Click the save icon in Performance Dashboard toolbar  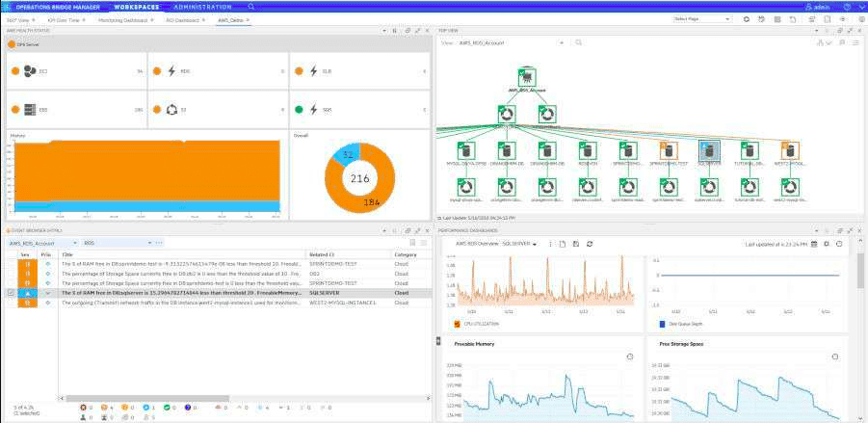point(576,244)
